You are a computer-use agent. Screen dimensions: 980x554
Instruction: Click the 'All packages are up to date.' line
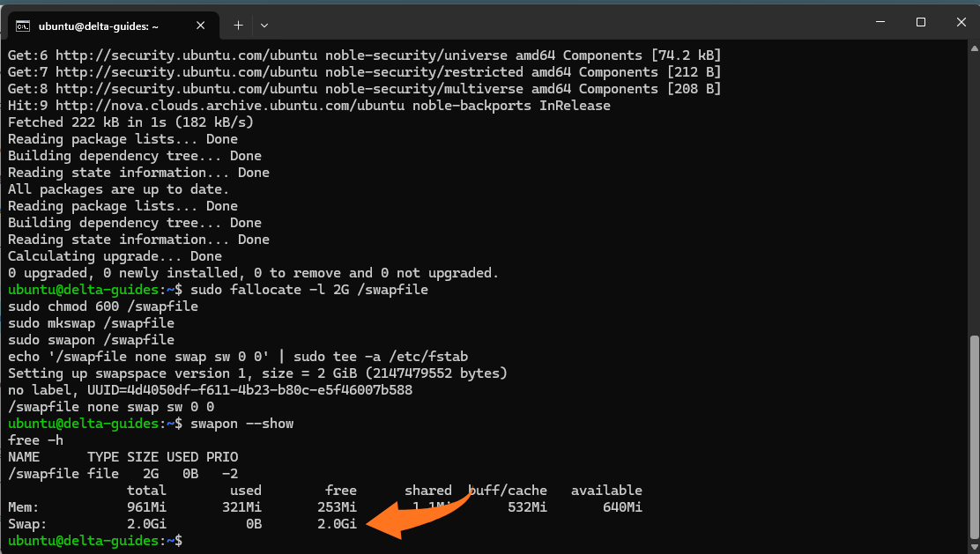point(118,189)
